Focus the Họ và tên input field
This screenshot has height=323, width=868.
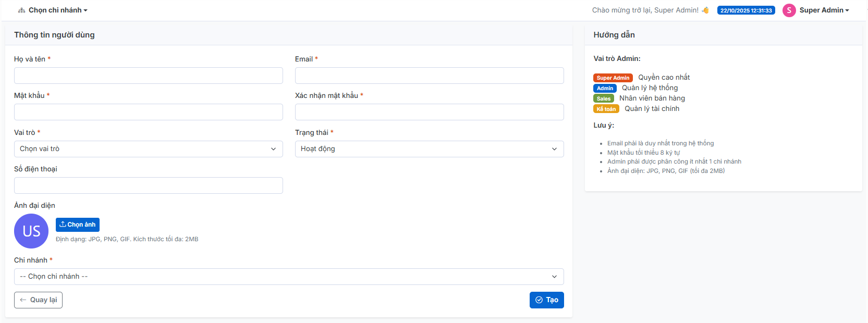148,76
